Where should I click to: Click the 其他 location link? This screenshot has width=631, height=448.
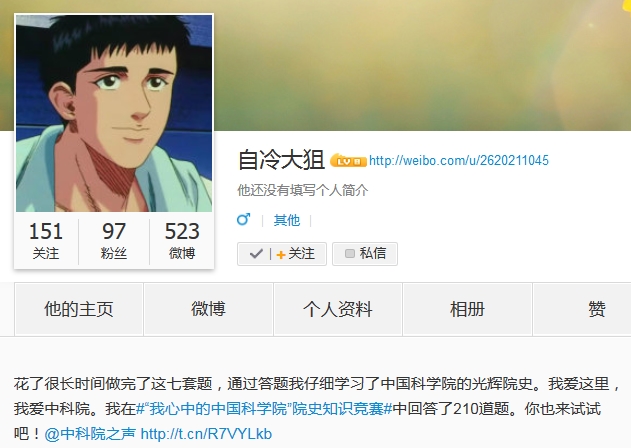[x=287, y=220]
